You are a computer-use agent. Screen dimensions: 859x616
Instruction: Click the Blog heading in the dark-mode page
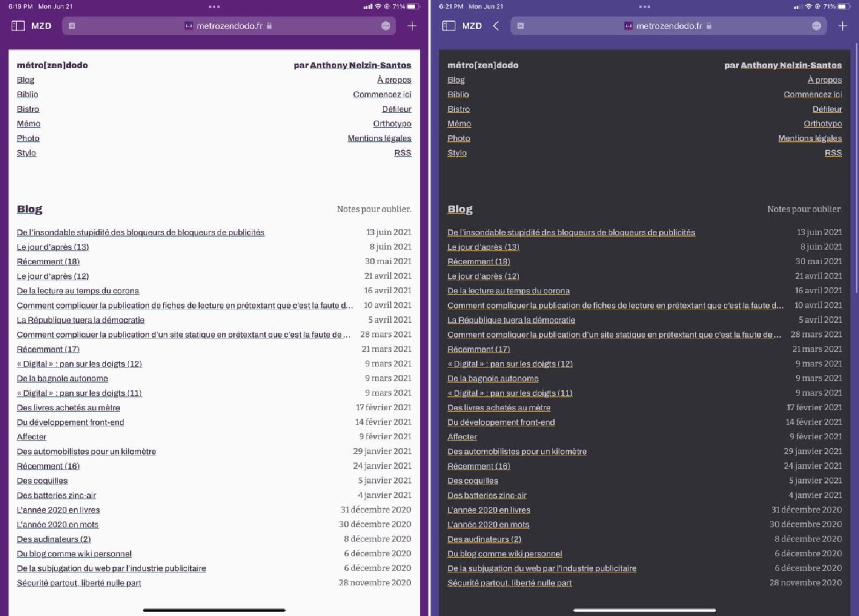[x=460, y=209]
